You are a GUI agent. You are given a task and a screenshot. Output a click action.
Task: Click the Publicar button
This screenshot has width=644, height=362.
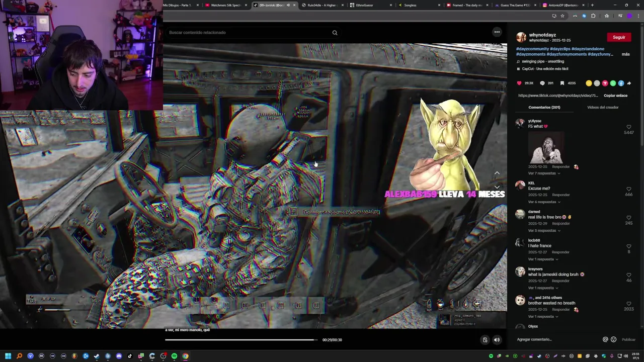(x=628, y=339)
